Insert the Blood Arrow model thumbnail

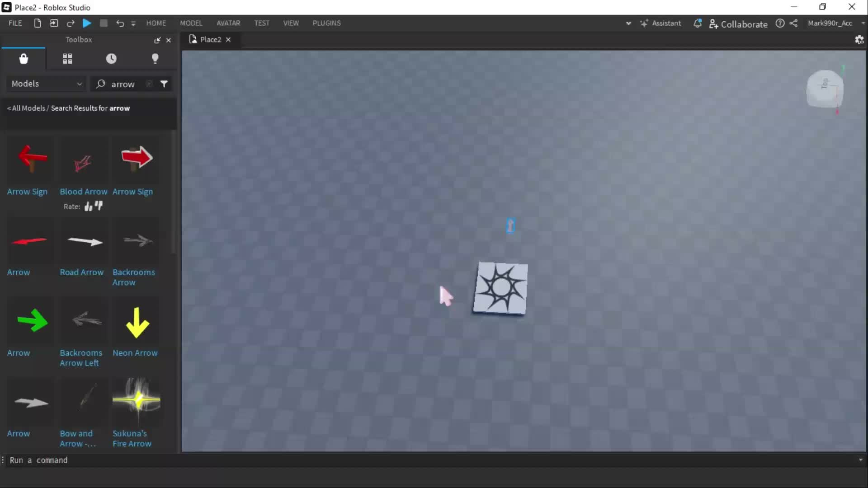pos(84,159)
